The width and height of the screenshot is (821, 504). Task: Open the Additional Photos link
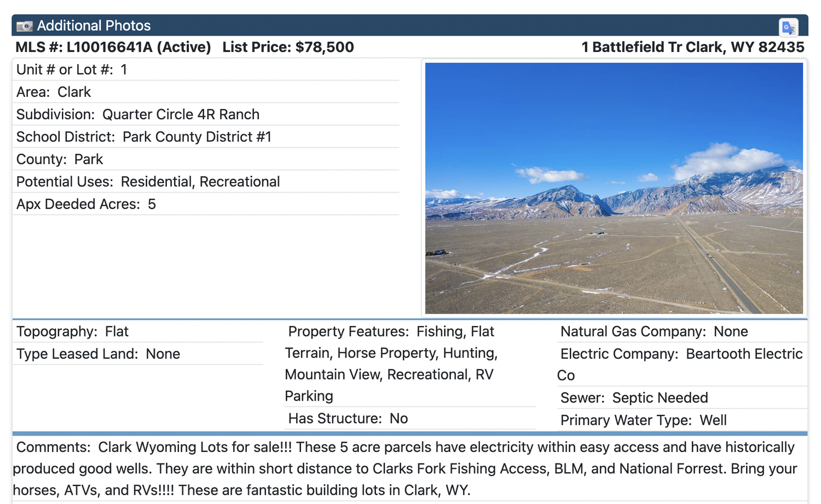pos(94,26)
